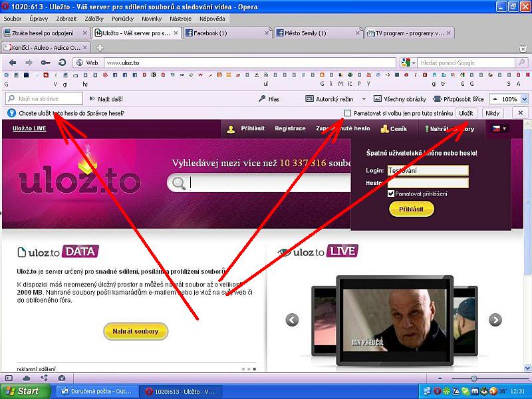Adjust the zoom slider in status bar
The width and height of the screenshot is (532, 399).
[474, 378]
